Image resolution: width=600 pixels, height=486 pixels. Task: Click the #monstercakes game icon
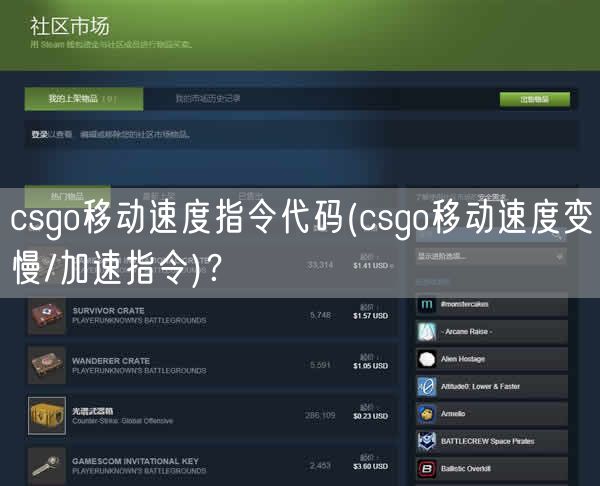coord(426,305)
